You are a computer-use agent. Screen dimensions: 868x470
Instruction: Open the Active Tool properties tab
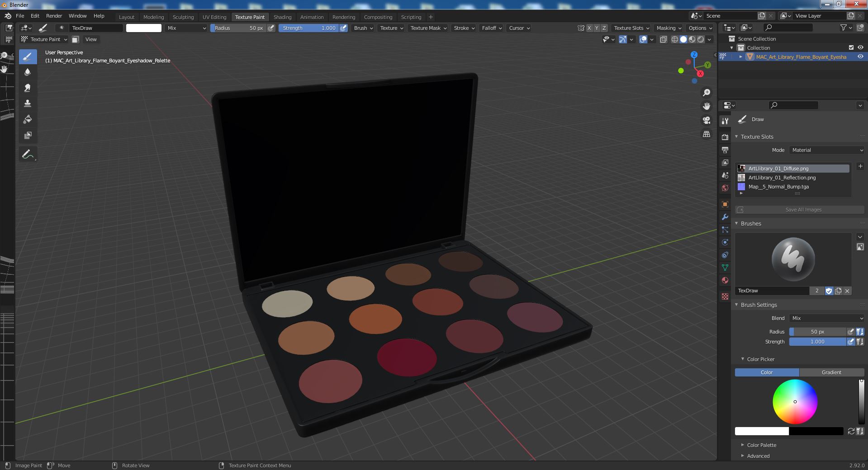pyautogui.click(x=725, y=121)
